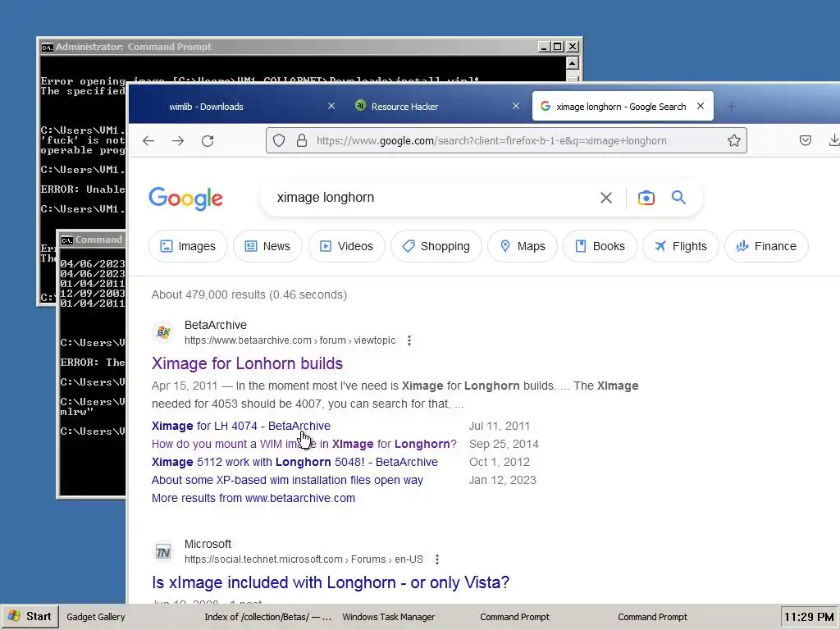Close the wimlib - Downloads tab
This screenshot has height=630, width=840.
tap(331, 106)
